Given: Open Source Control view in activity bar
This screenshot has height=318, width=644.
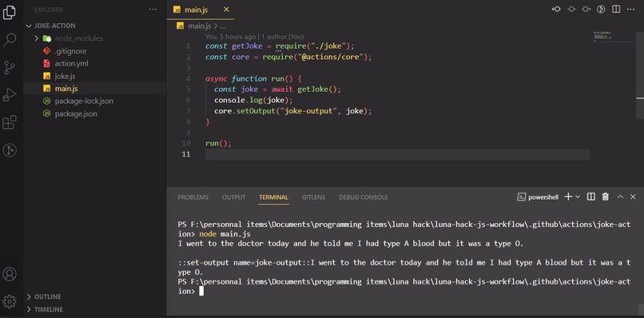Looking at the screenshot, I should (9, 67).
